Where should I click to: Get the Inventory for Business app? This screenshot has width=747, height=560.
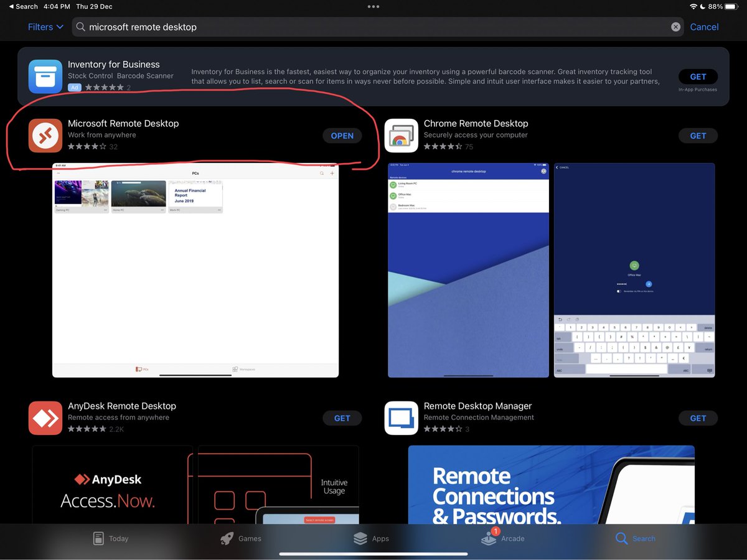coord(698,77)
